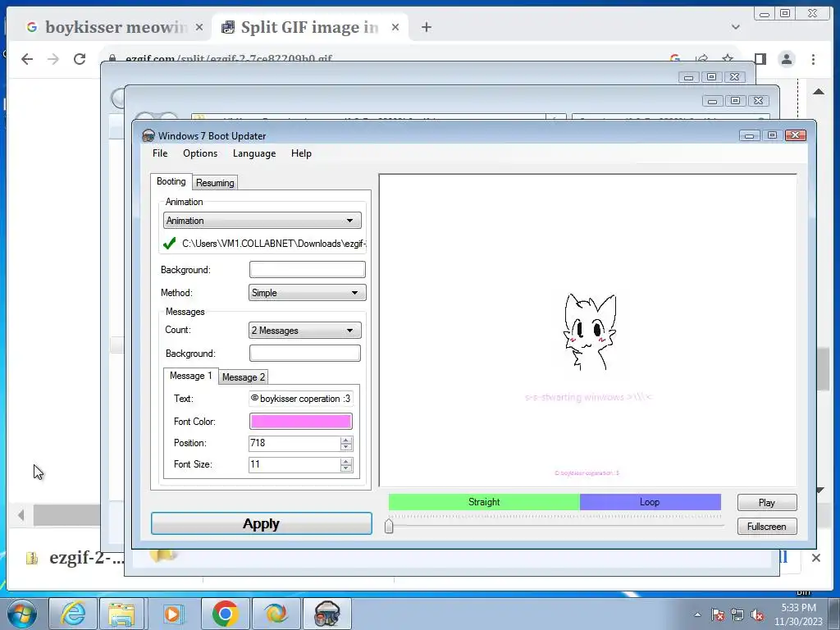The width and height of the screenshot is (840, 630).
Task: Click the message Text input field
Action: 300,399
